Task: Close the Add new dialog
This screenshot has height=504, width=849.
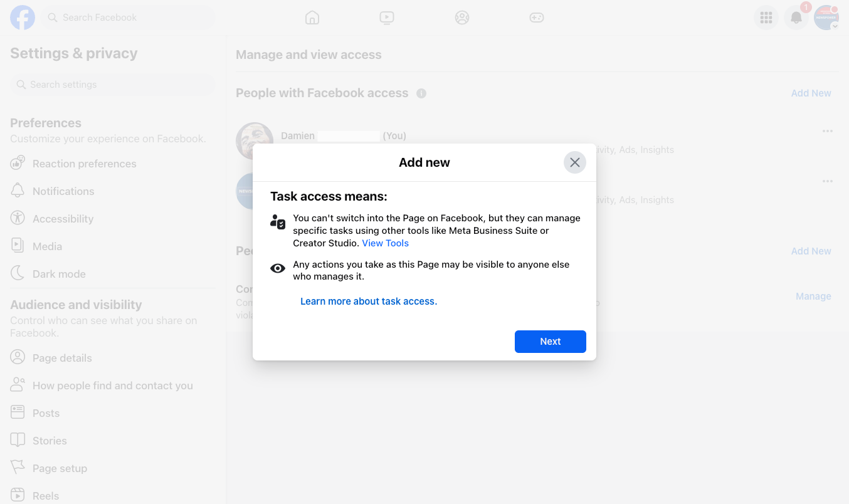Action: (575, 162)
